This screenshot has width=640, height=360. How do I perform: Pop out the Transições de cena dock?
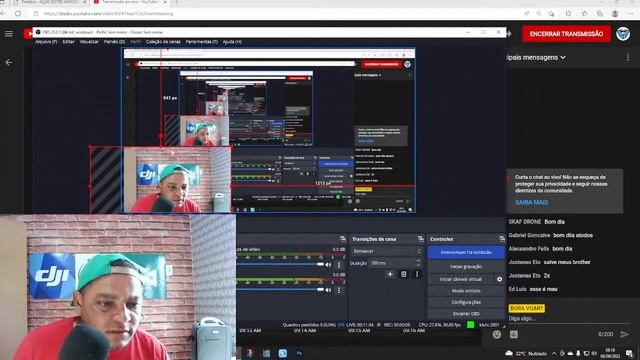click(x=420, y=239)
